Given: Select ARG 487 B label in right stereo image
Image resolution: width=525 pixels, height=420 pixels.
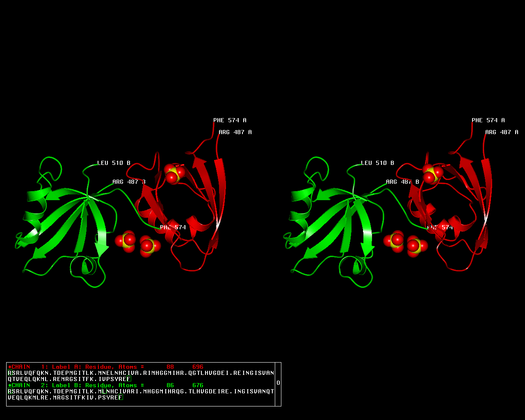Looking at the screenshot, I should coord(402,182).
